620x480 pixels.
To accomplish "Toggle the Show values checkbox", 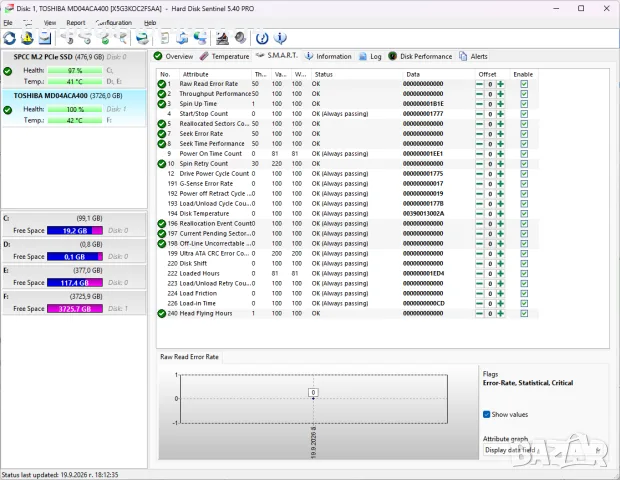I will pos(486,414).
